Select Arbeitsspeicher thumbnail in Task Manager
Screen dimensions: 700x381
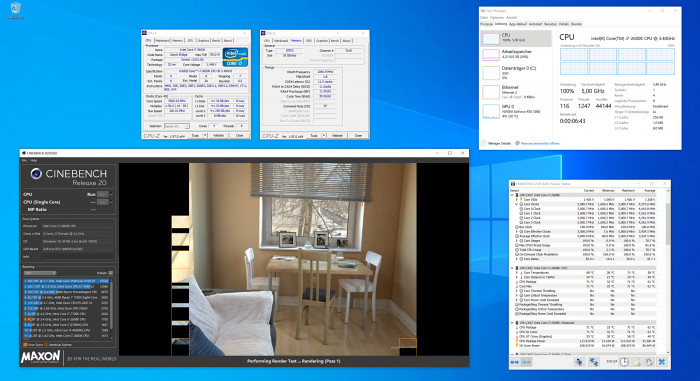491,55
